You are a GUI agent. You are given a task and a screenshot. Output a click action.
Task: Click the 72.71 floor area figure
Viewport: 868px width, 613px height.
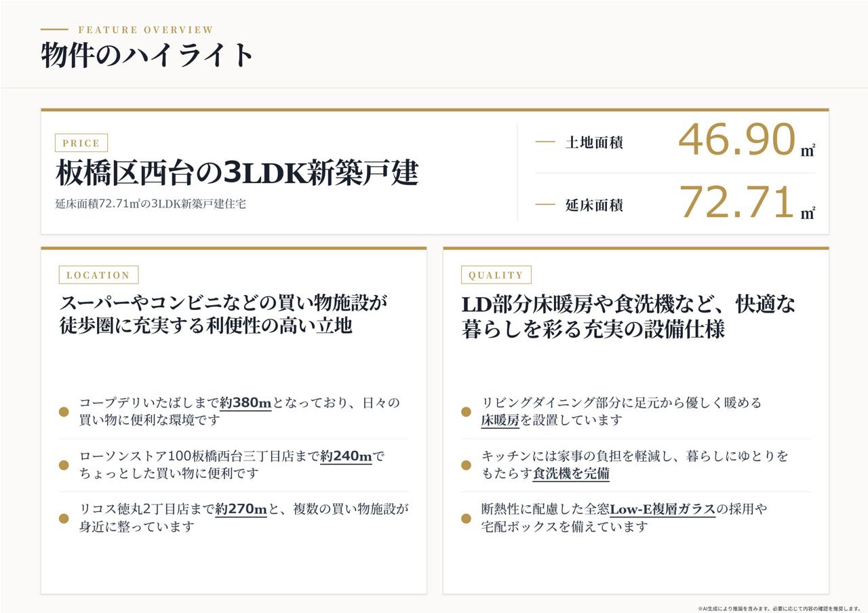[x=736, y=203]
